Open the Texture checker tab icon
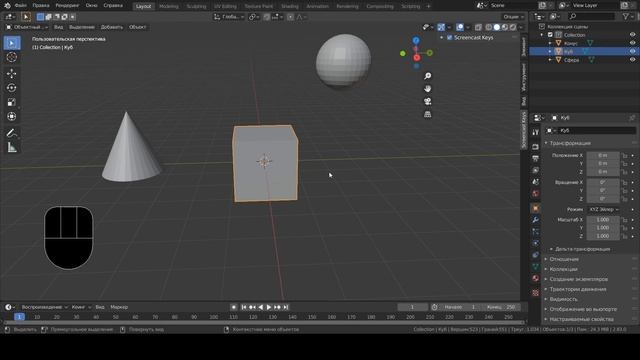Viewport: 640px width, 360px height. pos(536,293)
